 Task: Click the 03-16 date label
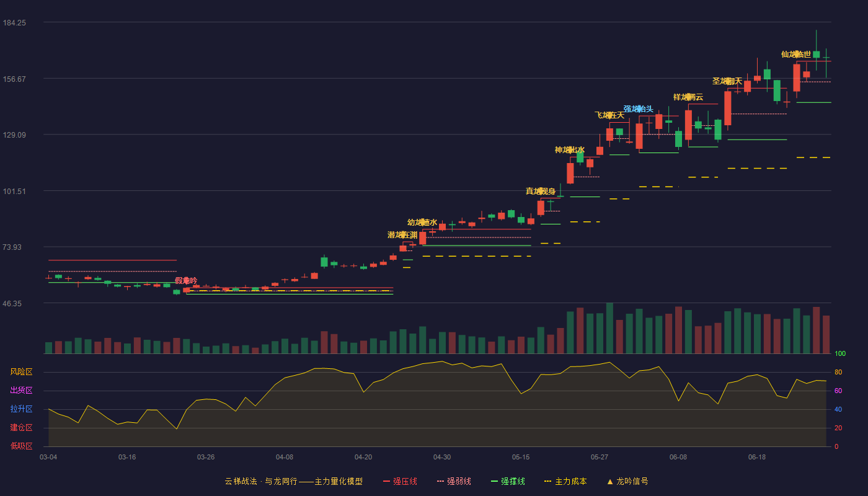pyautogui.click(x=127, y=457)
